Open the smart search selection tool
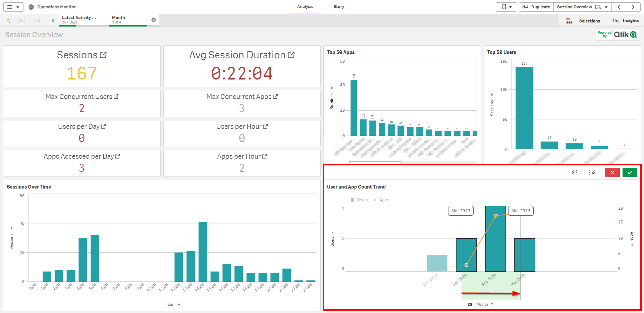 [x=7, y=20]
